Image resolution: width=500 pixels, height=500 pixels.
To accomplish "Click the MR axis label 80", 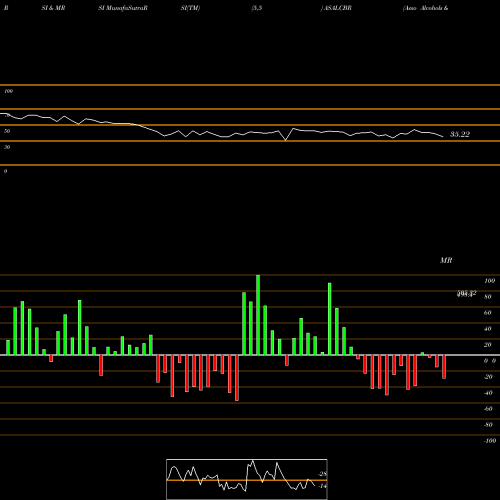I will point(488,297).
